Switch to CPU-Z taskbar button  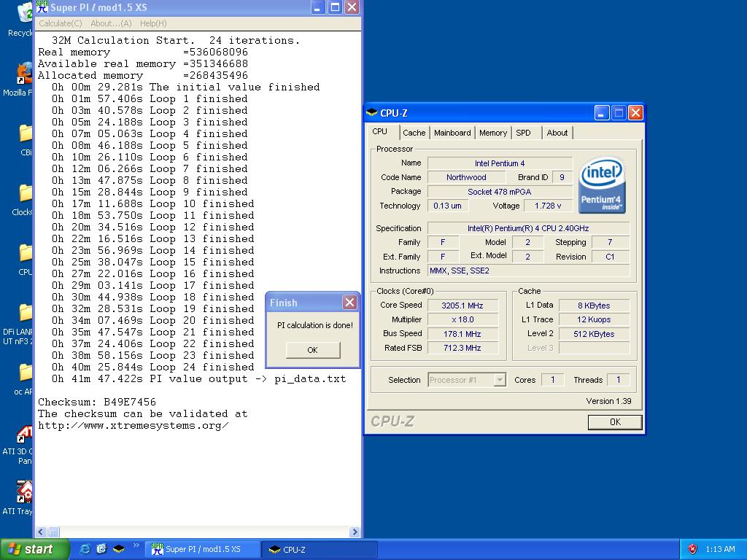tap(320, 549)
